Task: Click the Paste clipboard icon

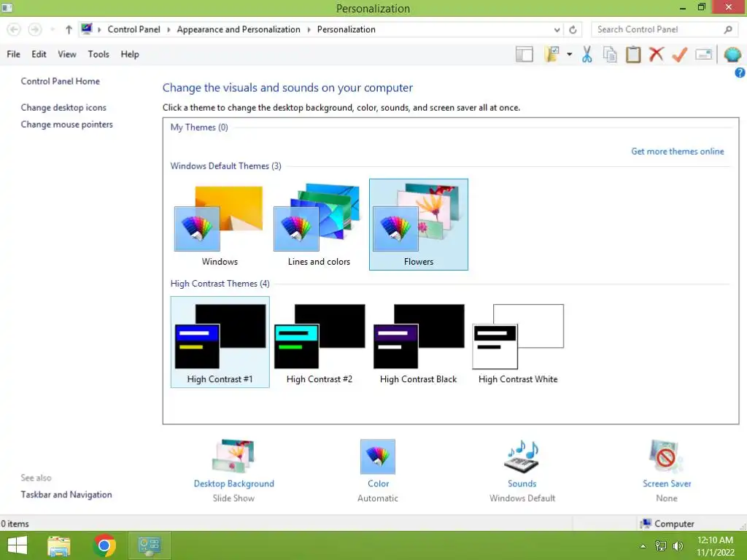Action: point(633,54)
